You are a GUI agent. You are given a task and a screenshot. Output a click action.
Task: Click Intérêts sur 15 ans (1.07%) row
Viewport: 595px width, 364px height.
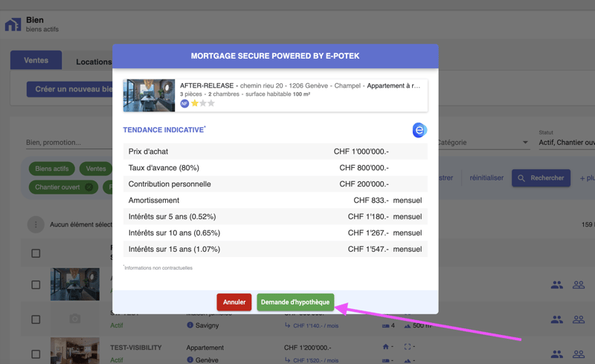pos(275,249)
